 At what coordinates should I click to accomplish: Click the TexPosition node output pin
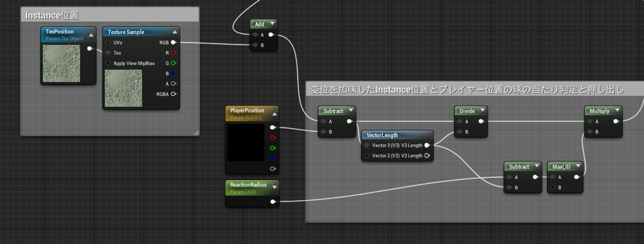pos(89,49)
